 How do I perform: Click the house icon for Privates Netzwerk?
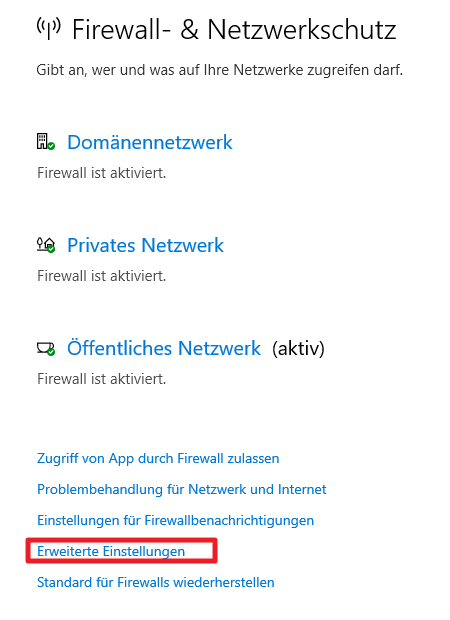pyautogui.click(x=45, y=244)
